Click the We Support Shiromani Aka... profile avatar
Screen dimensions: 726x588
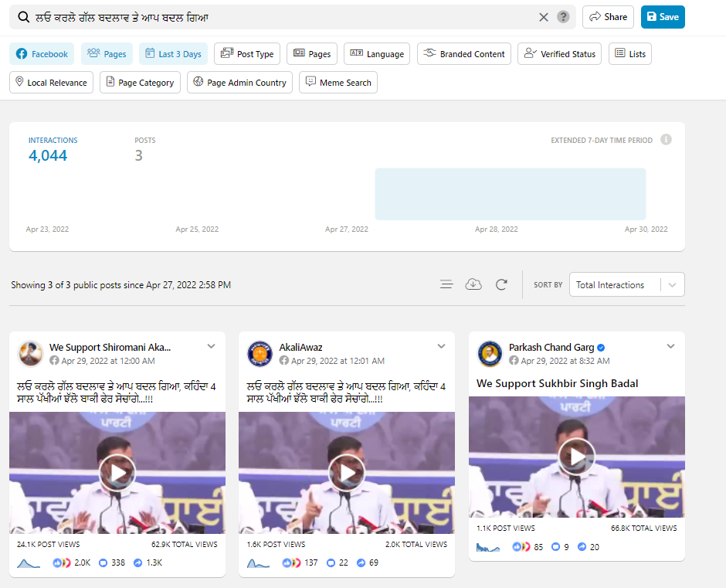[x=31, y=354]
